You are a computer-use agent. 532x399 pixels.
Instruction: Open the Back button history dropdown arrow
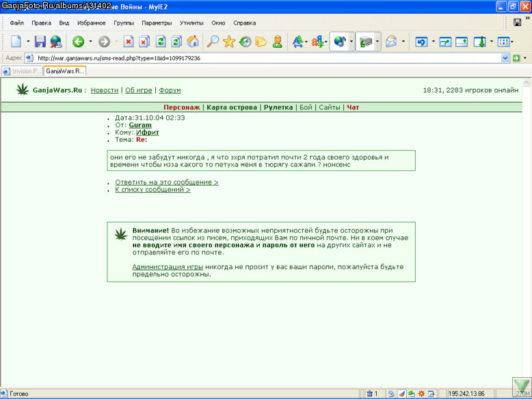[x=90, y=42]
